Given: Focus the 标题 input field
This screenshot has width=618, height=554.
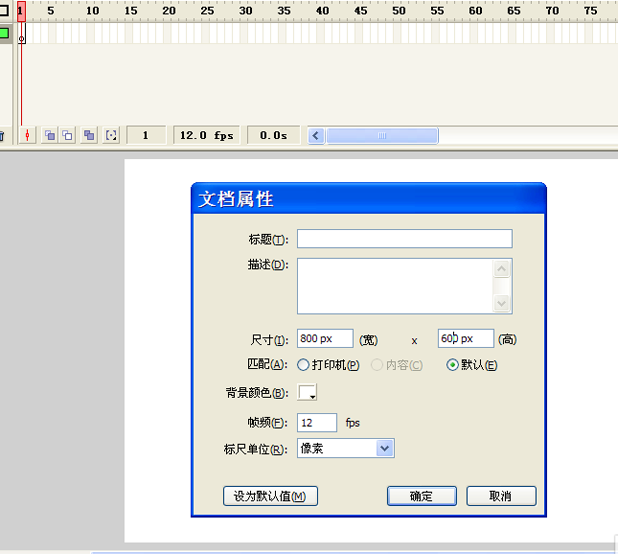Looking at the screenshot, I should [405, 239].
